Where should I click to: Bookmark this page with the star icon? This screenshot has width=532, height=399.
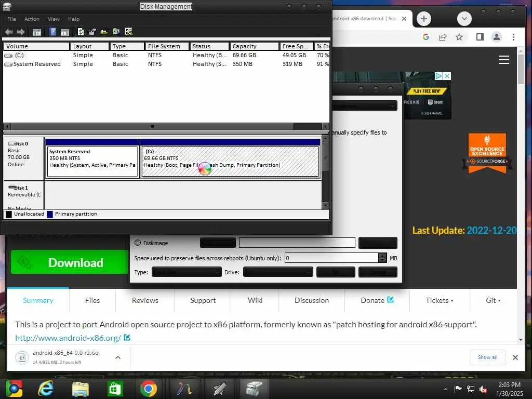tap(459, 37)
